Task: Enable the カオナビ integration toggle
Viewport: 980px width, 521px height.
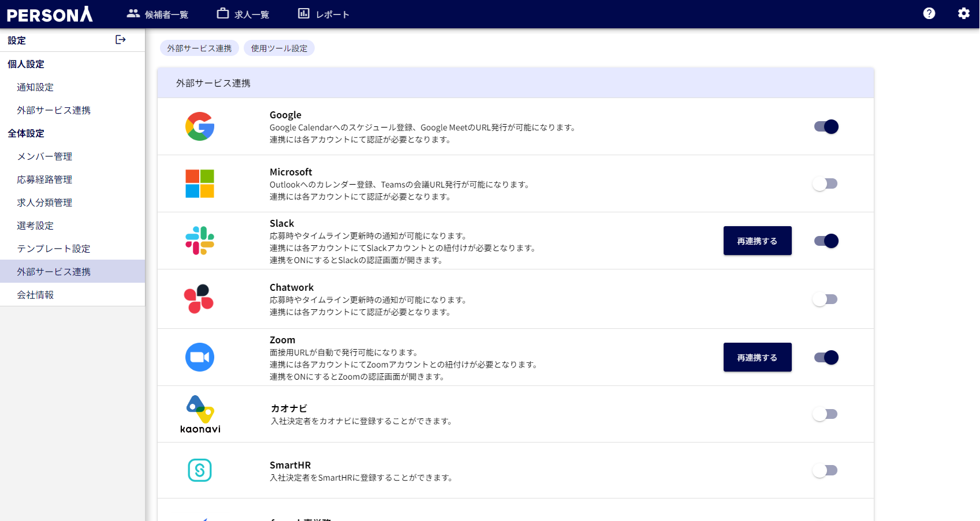Action: coord(825,414)
